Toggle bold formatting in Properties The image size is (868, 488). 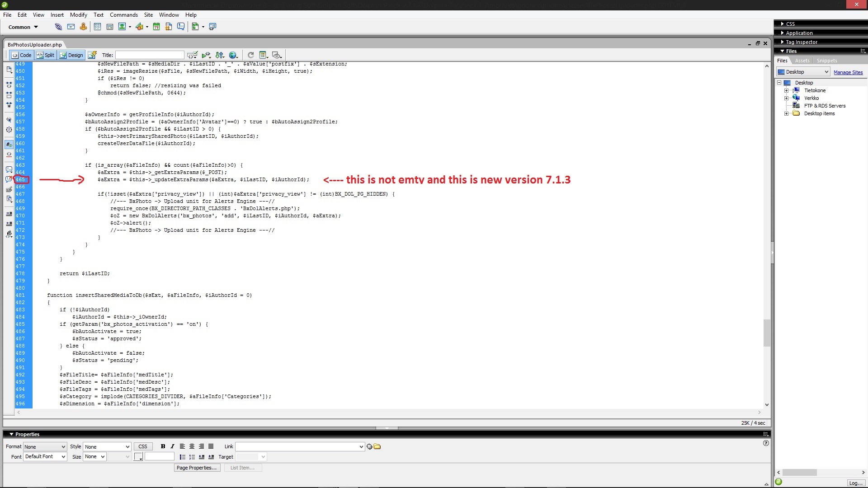coord(163,446)
